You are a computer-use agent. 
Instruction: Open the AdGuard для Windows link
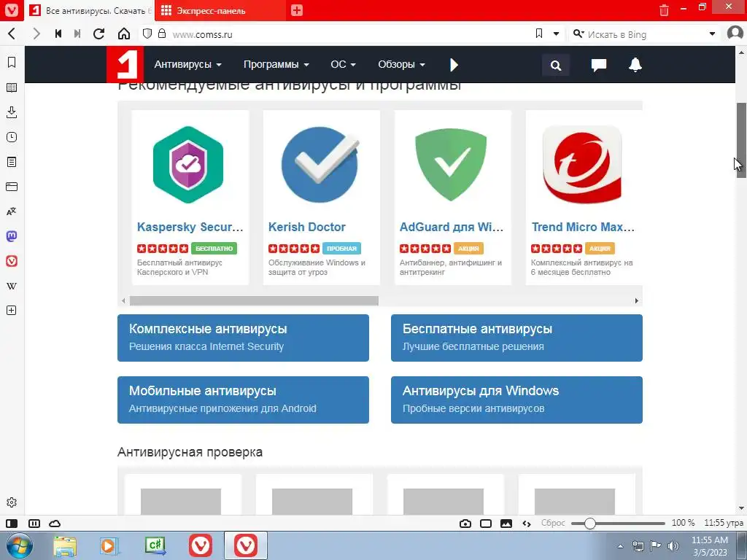[x=451, y=227]
